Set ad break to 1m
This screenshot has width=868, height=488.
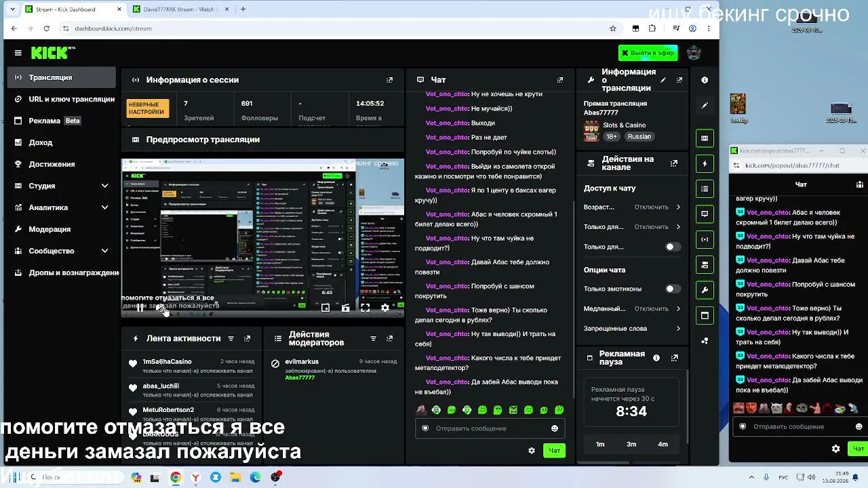[x=600, y=444]
